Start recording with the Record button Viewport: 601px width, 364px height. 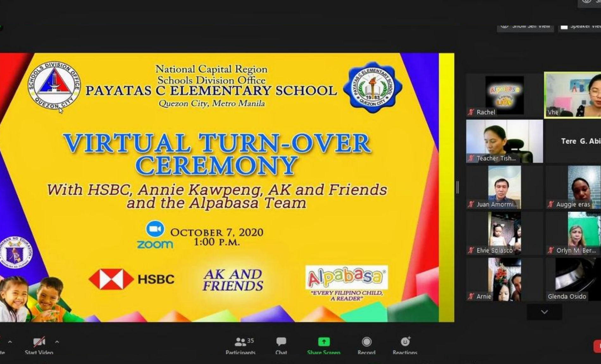click(x=366, y=346)
